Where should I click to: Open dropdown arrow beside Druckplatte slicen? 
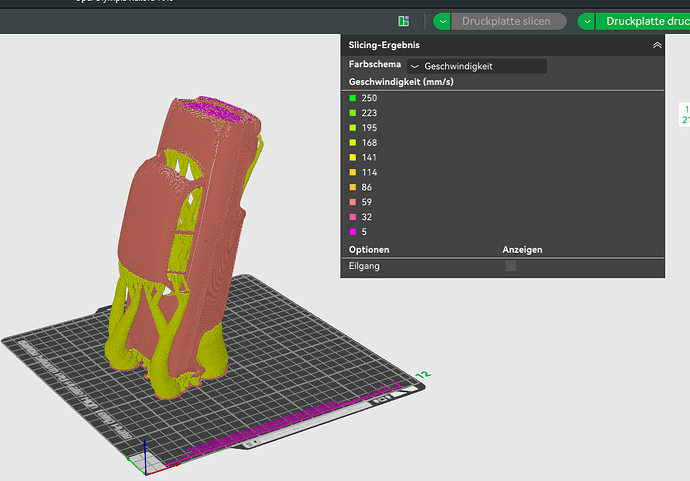pos(442,21)
